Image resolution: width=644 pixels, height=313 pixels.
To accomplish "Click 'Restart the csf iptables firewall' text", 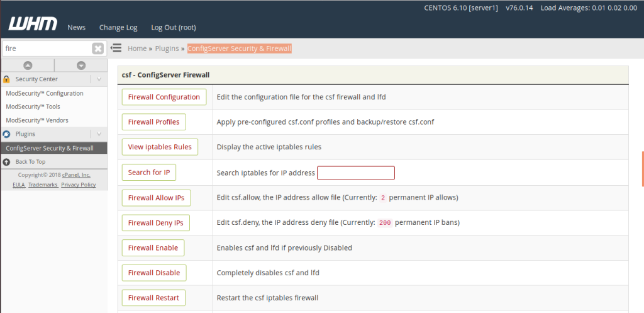I will coord(267,298).
